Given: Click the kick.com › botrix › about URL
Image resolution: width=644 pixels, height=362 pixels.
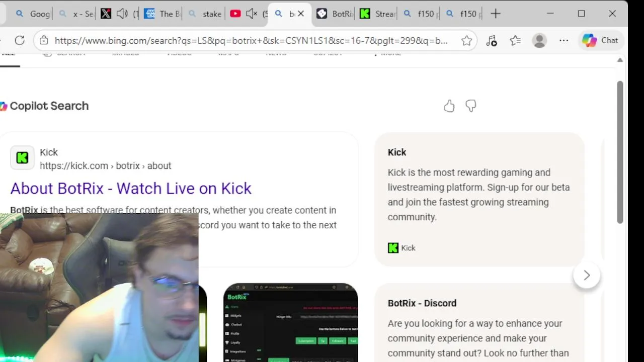Looking at the screenshot, I should pyautogui.click(x=106, y=165).
